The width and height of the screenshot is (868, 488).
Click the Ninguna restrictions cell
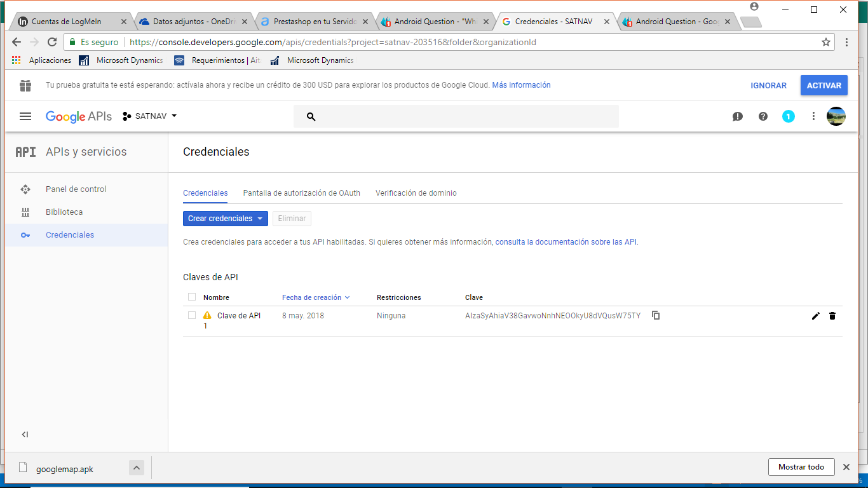391,316
